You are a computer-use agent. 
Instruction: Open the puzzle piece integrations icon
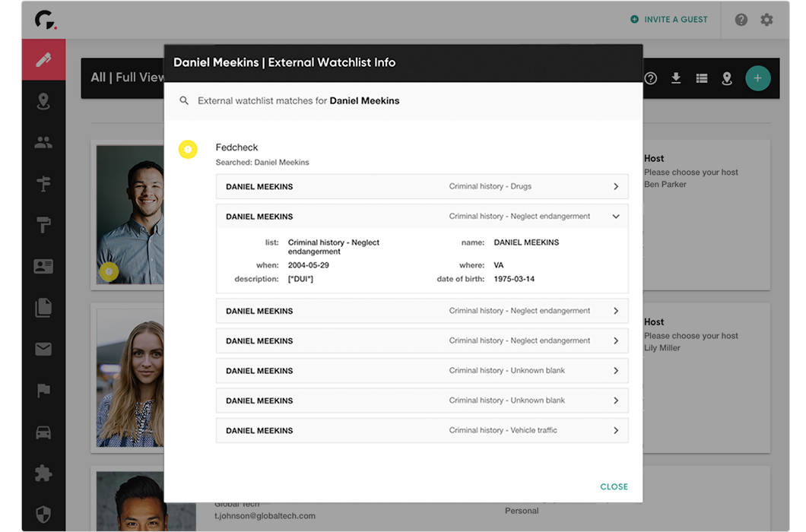click(43, 473)
